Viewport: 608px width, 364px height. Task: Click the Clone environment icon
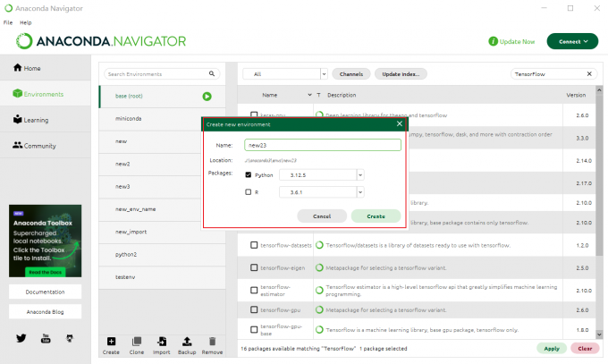pos(137,342)
